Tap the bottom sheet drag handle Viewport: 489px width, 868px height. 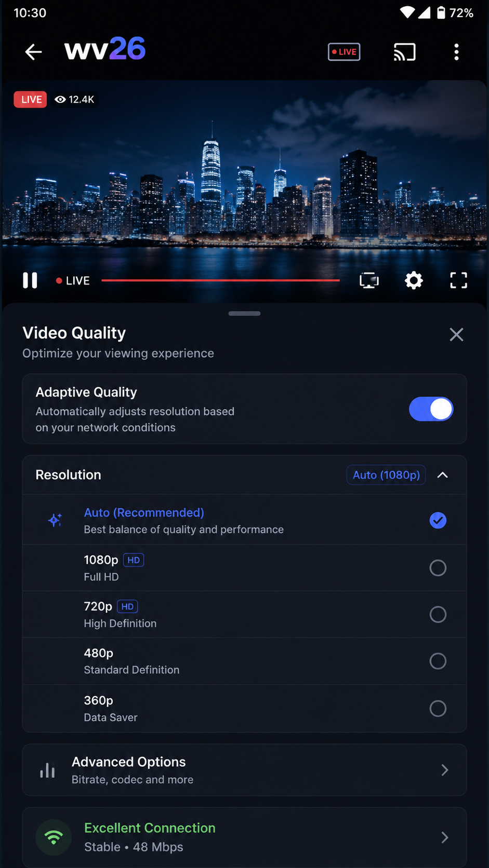[x=244, y=314]
